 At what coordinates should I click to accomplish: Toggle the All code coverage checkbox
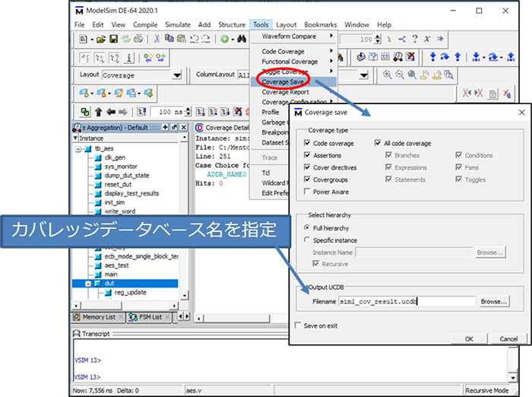click(x=378, y=143)
